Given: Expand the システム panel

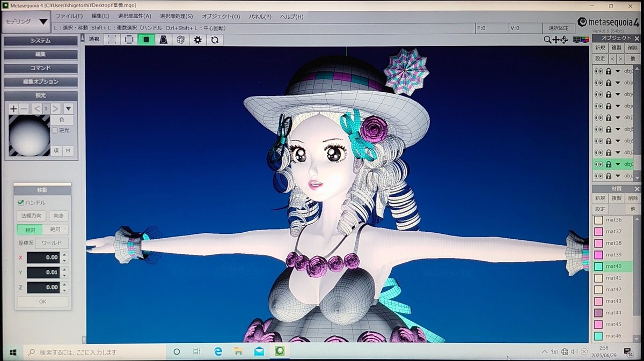Looking at the screenshot, I should (x=41, y=41).
